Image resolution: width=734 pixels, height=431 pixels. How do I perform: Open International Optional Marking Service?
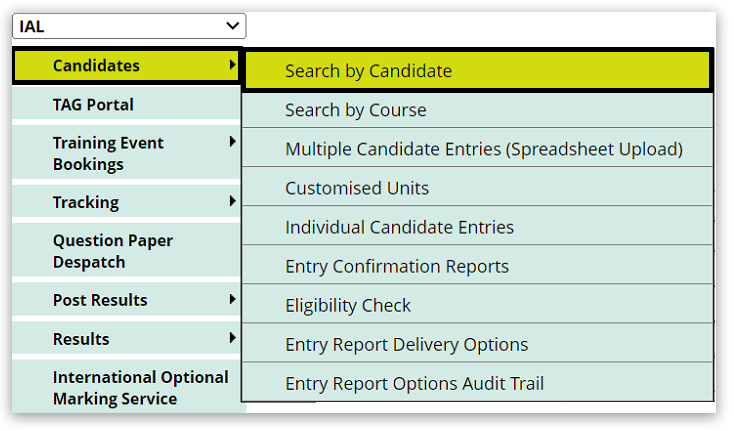pos(140,387)
